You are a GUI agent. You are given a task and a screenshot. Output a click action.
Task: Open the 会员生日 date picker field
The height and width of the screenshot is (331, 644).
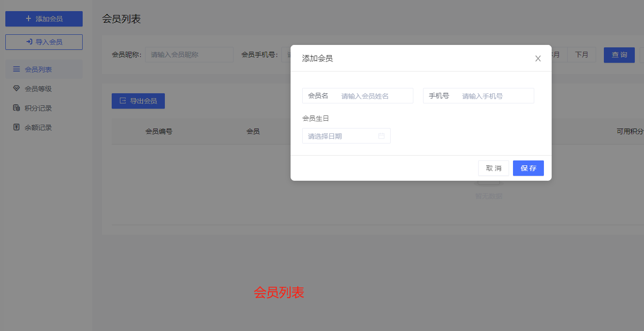[x=346, y=136]
